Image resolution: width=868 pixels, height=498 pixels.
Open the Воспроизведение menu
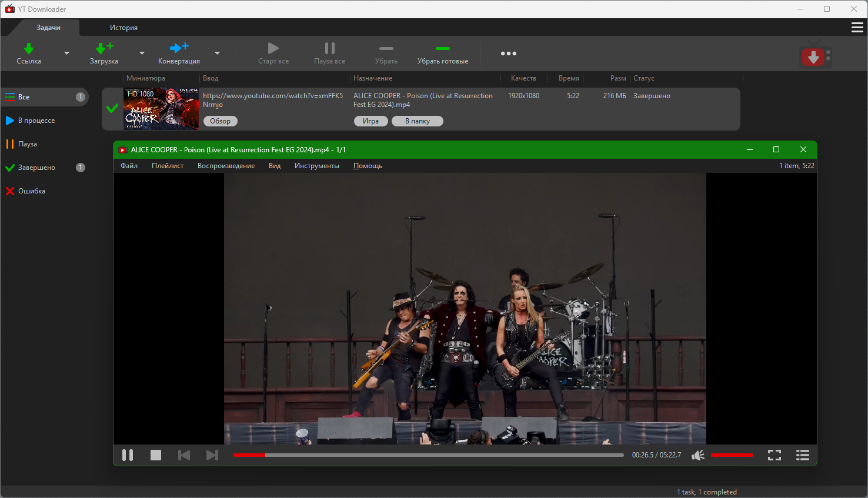click(x=226, y=166)
